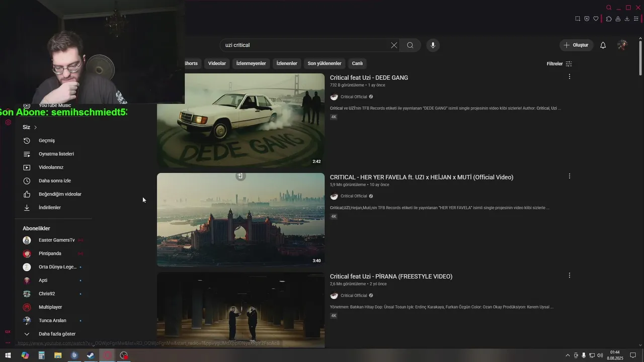The width and height of the screenshot is (644, 362).
Task: Open the YouTube account avatar menu
Action: pos(622,45)
